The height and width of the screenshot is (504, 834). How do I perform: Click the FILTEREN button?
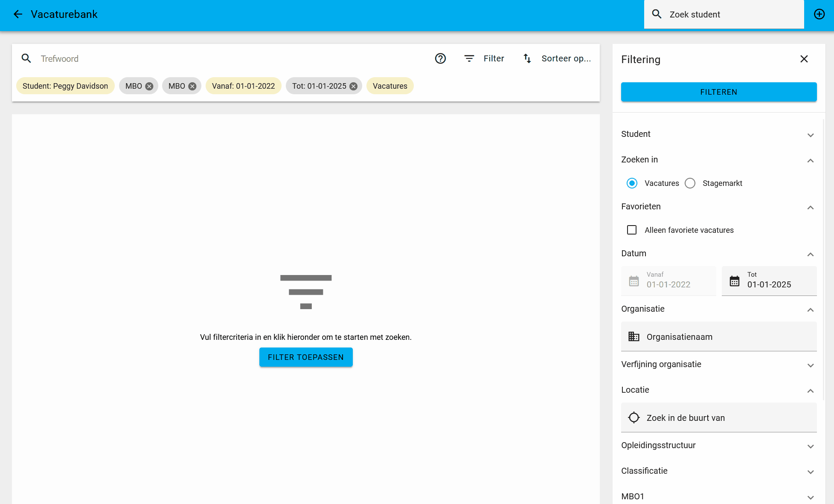tap(719, 92)
